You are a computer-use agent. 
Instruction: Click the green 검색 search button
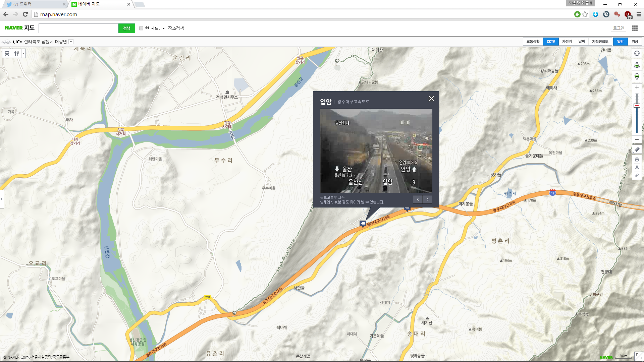point(126,28)
